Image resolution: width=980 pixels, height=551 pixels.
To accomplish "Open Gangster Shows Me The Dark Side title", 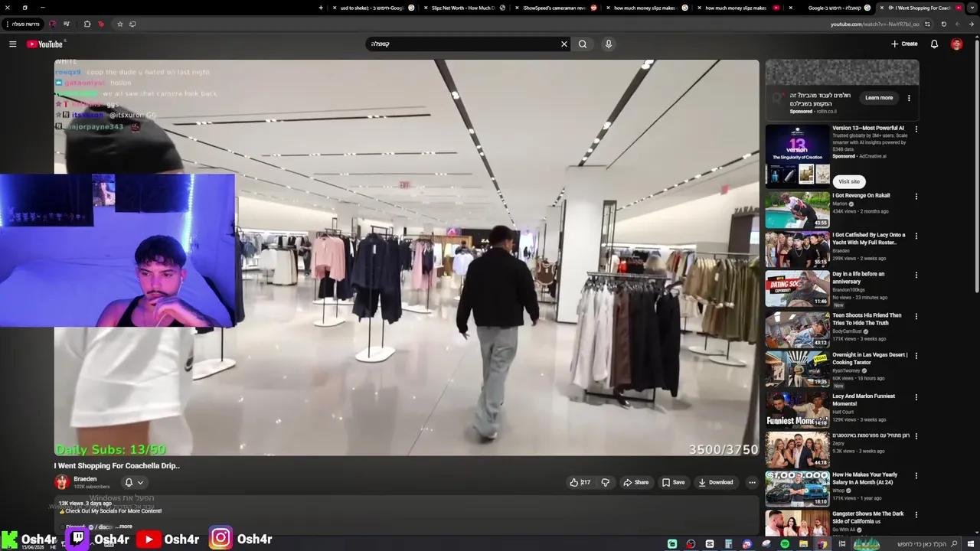I will tap(868, 517).
